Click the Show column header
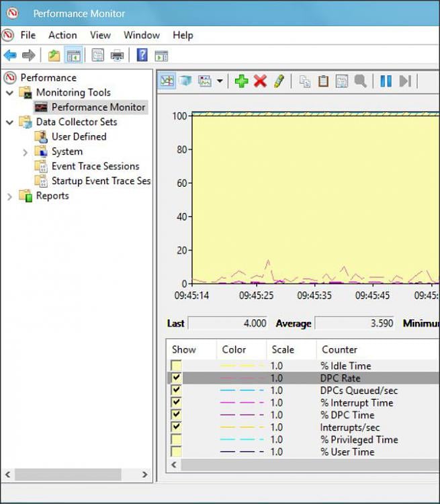 pyautogui.click(x=191, y=349)
